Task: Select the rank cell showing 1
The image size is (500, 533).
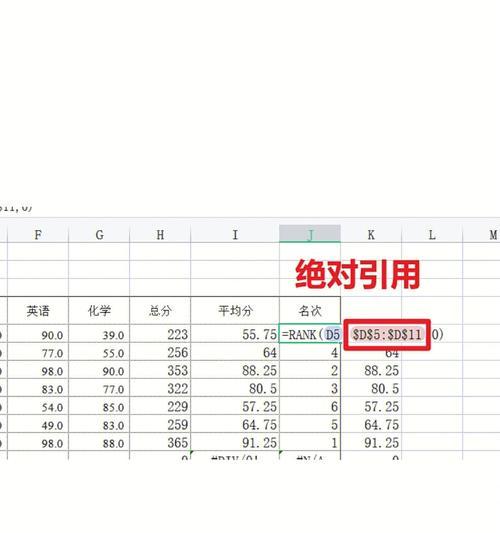Action: 310,442
